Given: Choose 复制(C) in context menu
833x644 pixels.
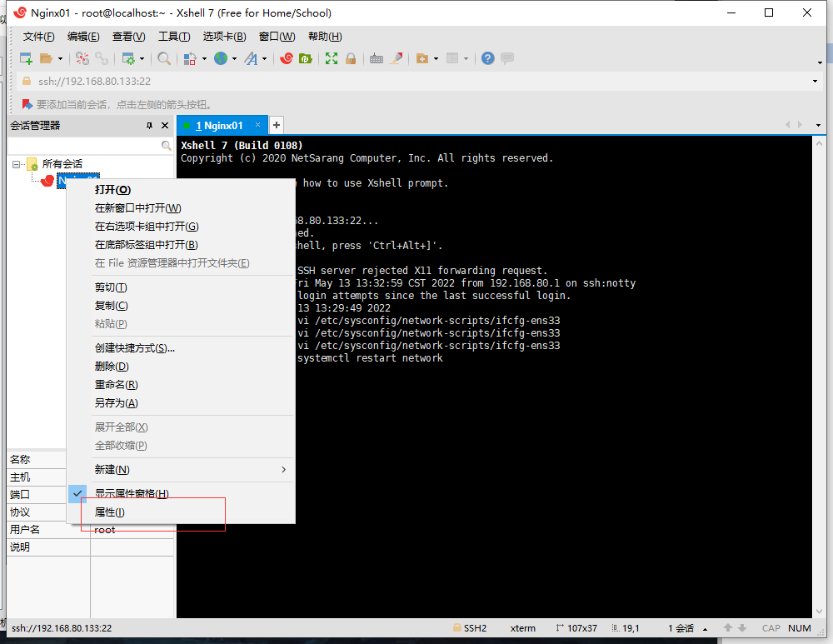Looking at the screenshot, I should point(181,306).
